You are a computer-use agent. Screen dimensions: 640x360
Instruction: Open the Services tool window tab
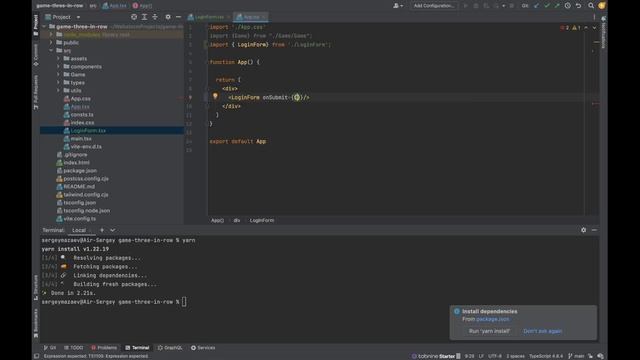coord(203,348)
